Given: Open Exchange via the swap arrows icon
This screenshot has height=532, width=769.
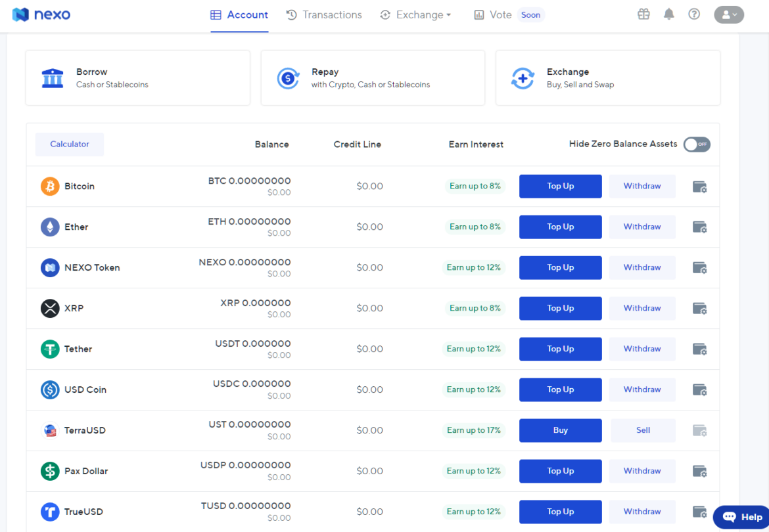Looking at the screenshot, I should click(523, 78).
